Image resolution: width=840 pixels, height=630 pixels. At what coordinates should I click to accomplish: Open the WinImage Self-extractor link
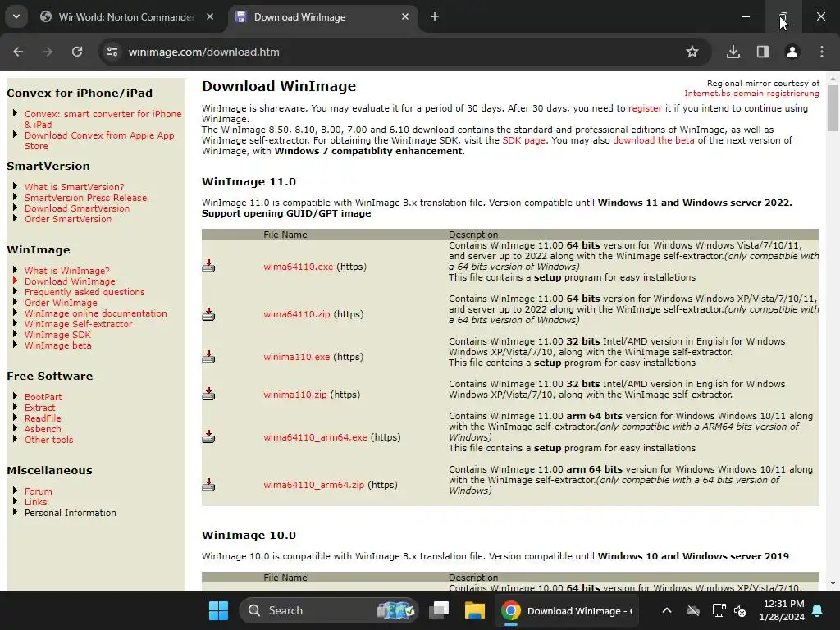click(x=78, y=324)
